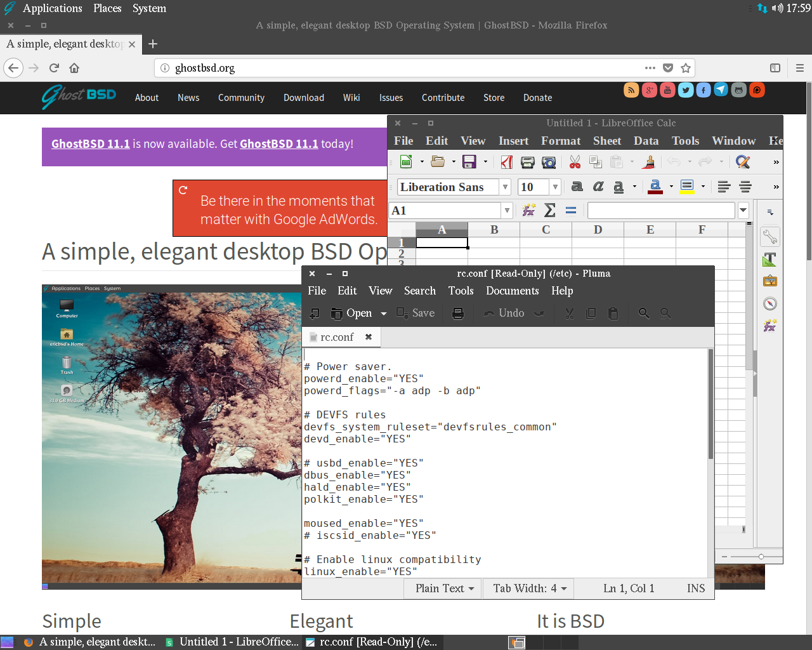Click the Print icon in Pluma toolbar

458,313
